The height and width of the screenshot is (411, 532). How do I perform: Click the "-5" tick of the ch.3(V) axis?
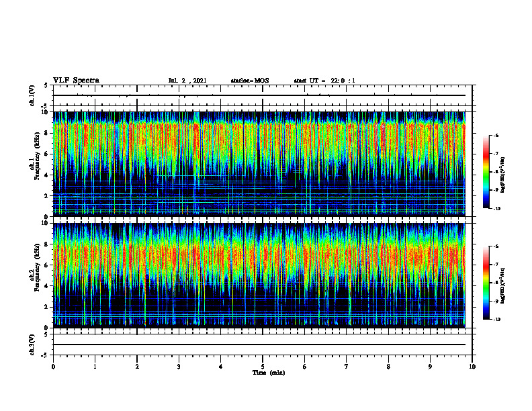click(x=45, y=355)
